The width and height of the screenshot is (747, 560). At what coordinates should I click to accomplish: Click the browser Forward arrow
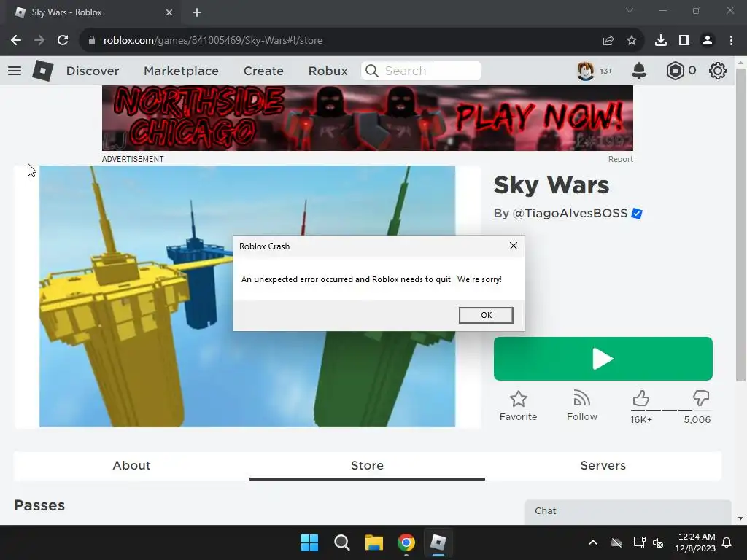(x=39, y=41)
